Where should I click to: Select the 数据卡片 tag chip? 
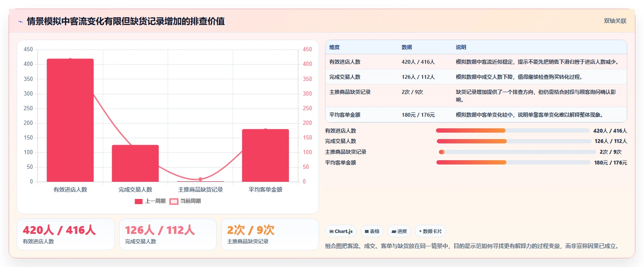(x=430, y=231)
